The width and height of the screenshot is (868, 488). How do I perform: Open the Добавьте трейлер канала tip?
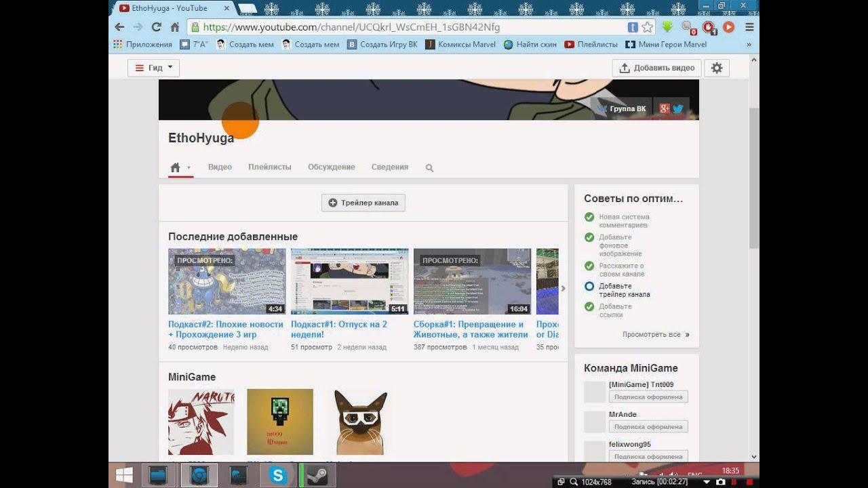point(625,290)
